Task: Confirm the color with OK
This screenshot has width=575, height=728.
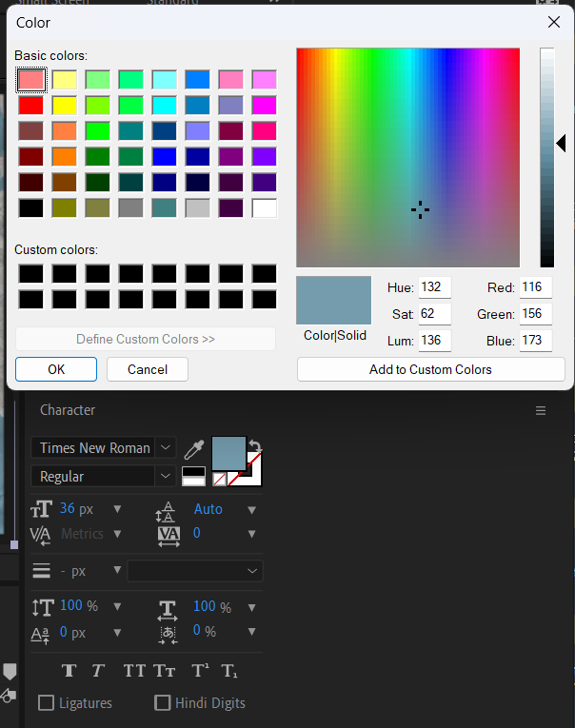Action: (x=56, y=369)
